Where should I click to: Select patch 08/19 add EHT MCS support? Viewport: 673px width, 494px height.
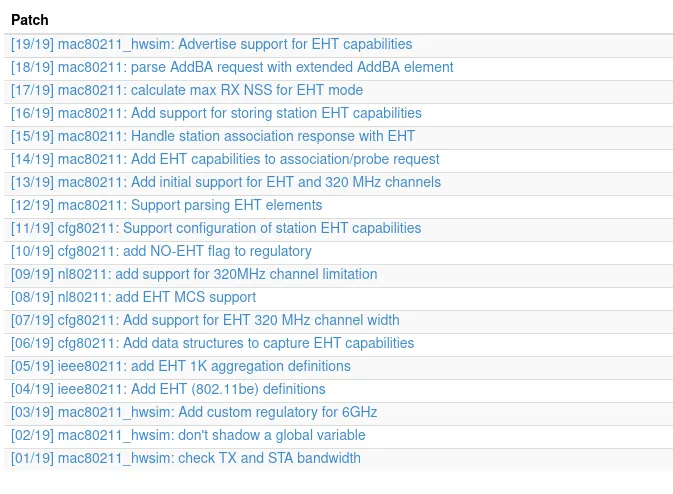[133, 297]
